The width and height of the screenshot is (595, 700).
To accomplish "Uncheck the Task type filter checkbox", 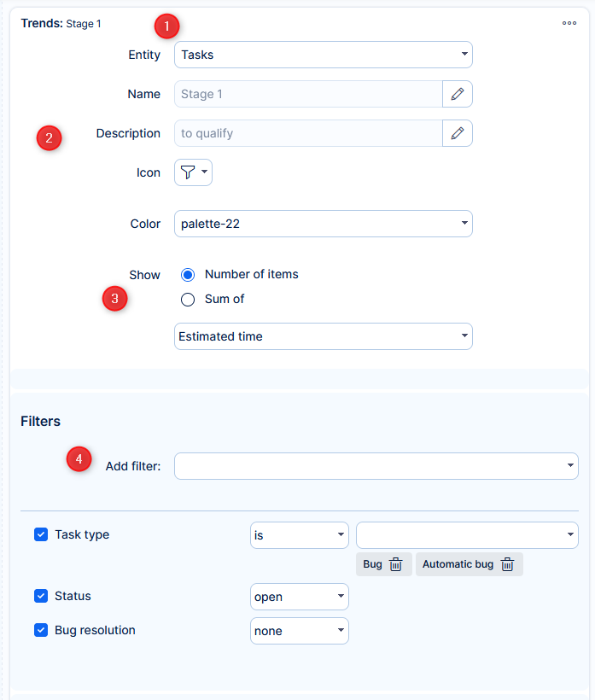I will click(x=41, y=534).
